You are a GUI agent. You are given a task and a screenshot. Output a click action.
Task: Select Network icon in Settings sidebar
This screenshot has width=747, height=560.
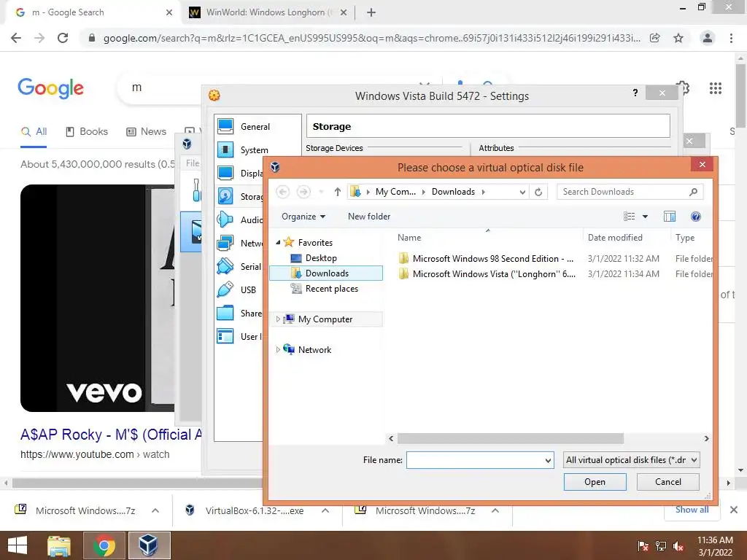pyautogui.click(x=225, y=243)
